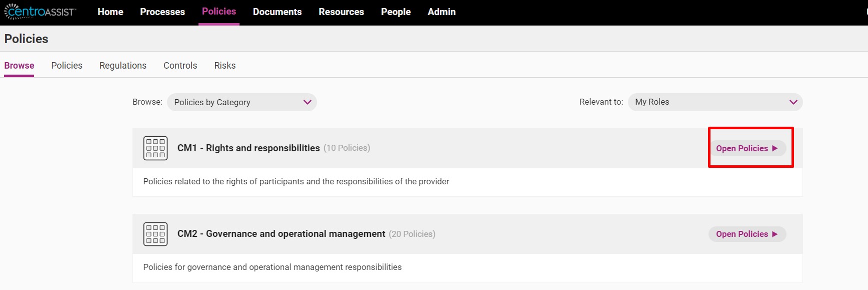
Task: Click the arrow icon on CM2 Open Policies
Action: click(x=775, y=234)
